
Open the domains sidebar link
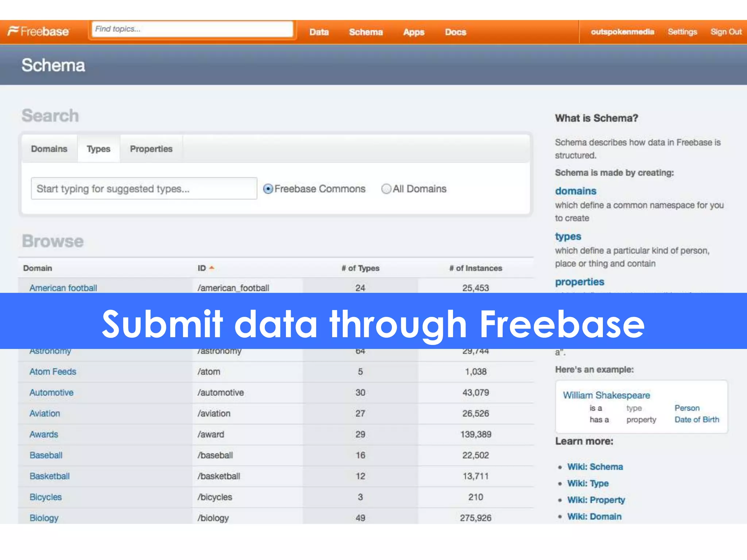pos(576,191)
